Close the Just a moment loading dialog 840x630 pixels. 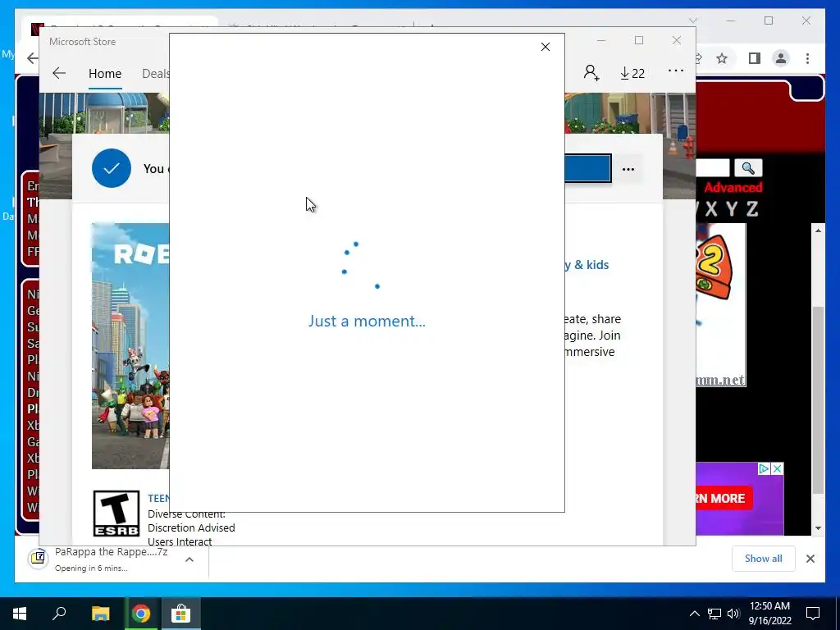coord(546,47)
